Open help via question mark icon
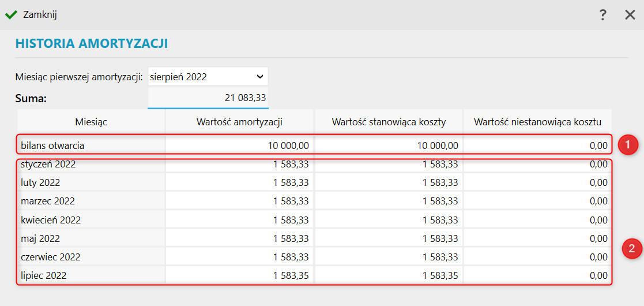 click(602, 15)
